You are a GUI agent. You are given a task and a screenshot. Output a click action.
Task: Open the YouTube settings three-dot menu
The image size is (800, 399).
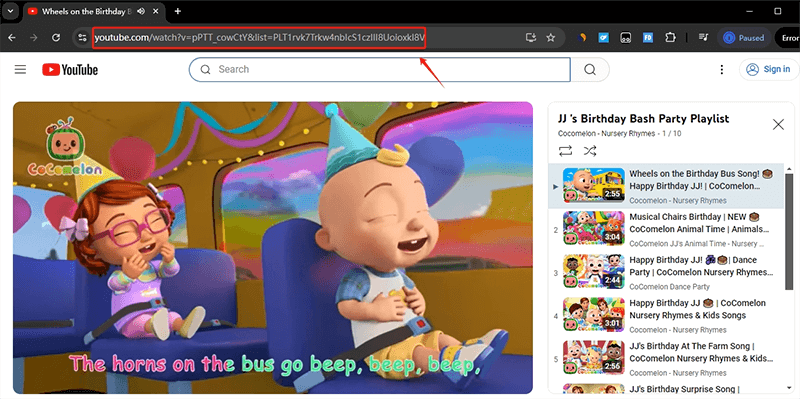point(721,69)
